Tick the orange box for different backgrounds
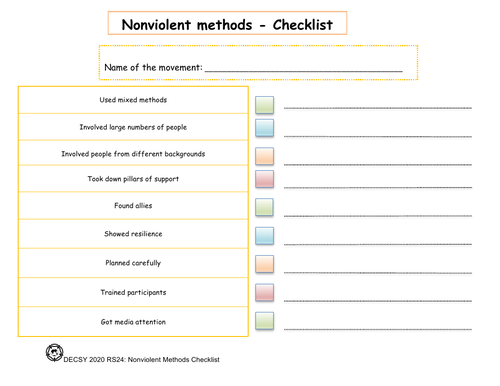 265,156
